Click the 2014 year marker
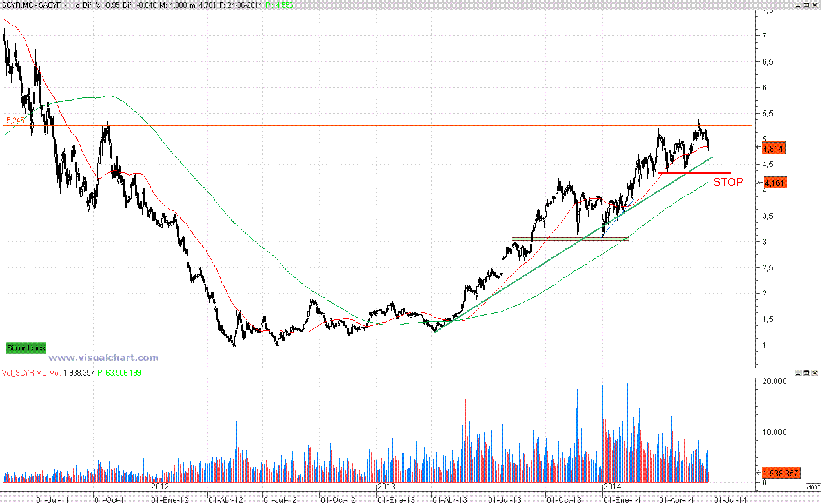 click(x=611, y=487)
